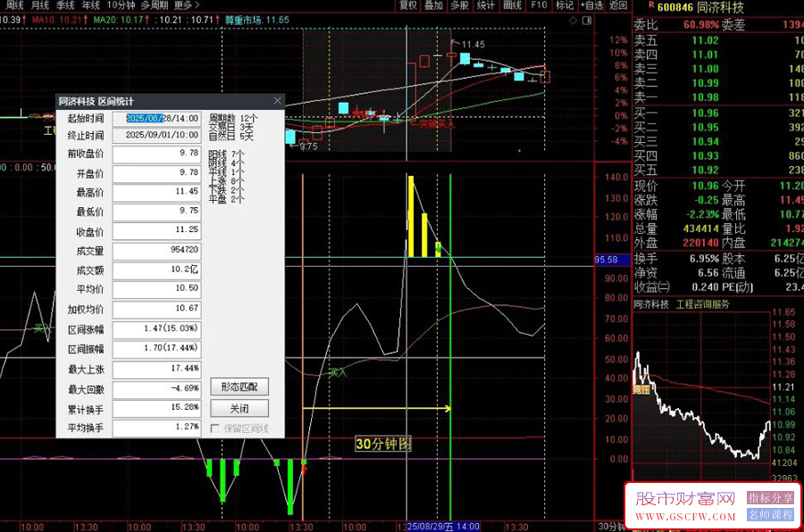Click the 平均价 field showing 10.50
This screenshot has height=532, width=804.
coord(157,289)
